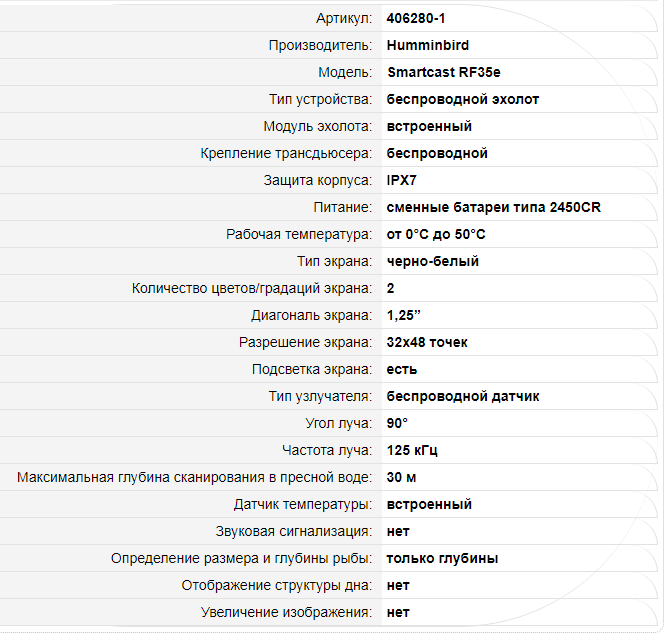Select the 1,25" screen diagonal value
Viewport: 666px width, 634px height.
pyautogui.click(x=406, y=316)
